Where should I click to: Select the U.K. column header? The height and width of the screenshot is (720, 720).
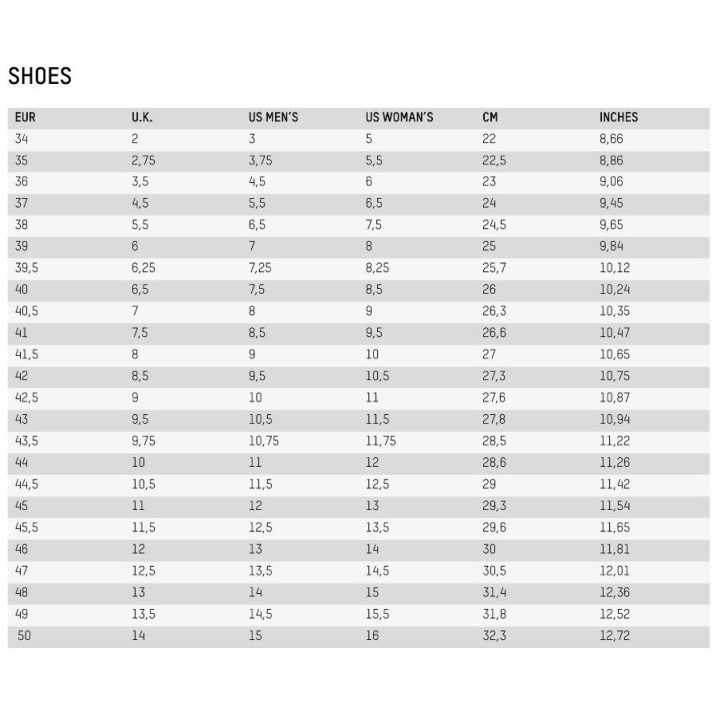point(142,118)
